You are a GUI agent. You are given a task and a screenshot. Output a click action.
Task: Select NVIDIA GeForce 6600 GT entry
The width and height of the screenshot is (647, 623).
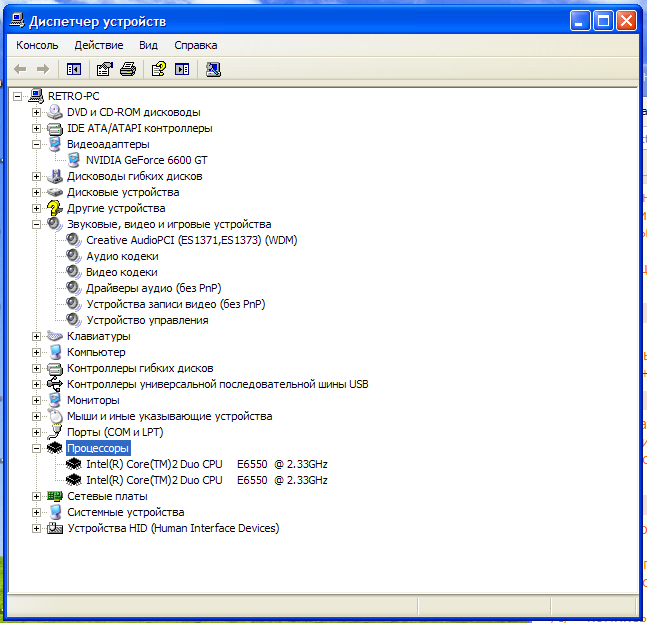point(146,160)
